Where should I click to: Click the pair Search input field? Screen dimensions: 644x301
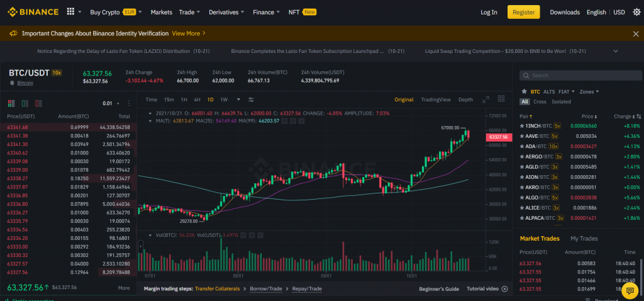pos(580,76)
